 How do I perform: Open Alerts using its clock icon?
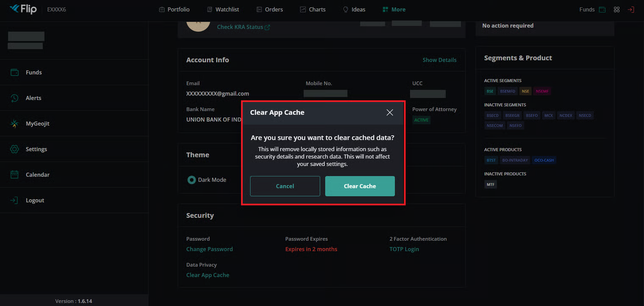(14, 98)
